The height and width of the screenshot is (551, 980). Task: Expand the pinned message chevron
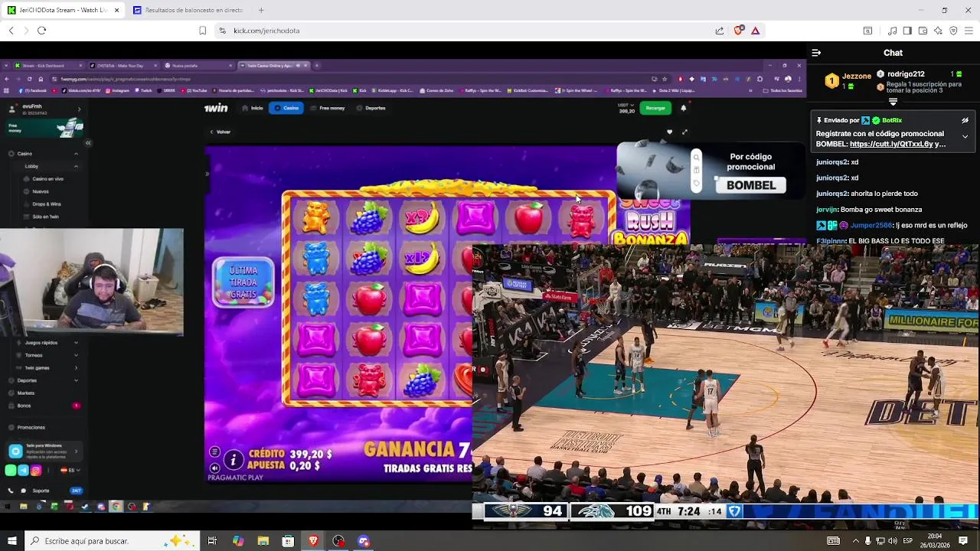pos(965,136)
